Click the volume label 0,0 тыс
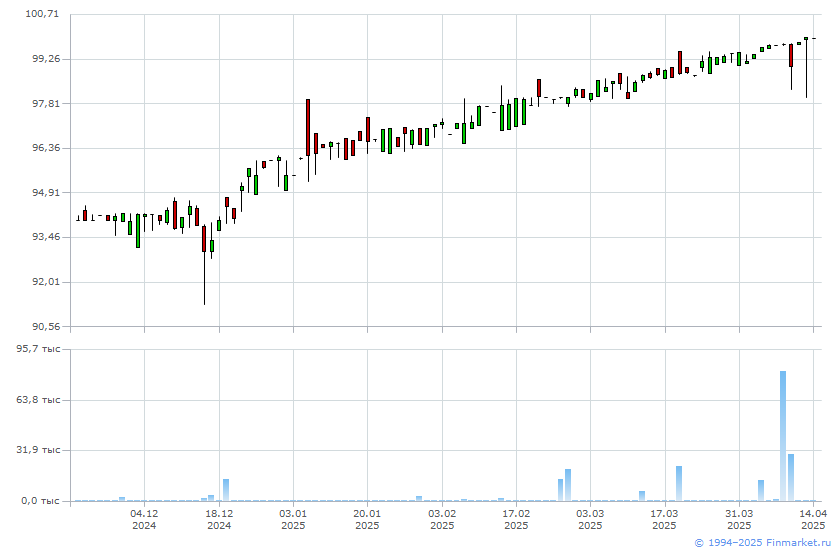Viewport: 840px width, 550px height. point(41,501)
